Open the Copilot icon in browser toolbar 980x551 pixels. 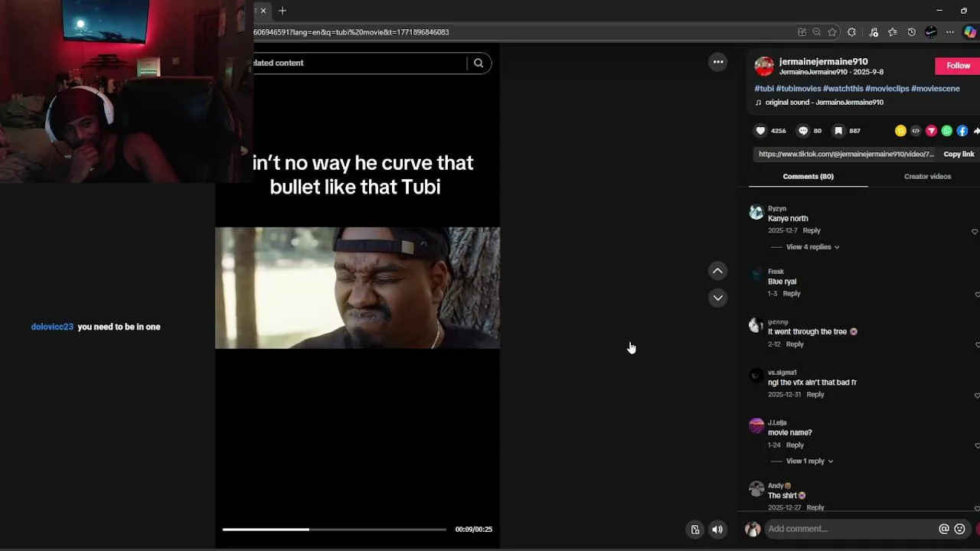tap(970, 32)
